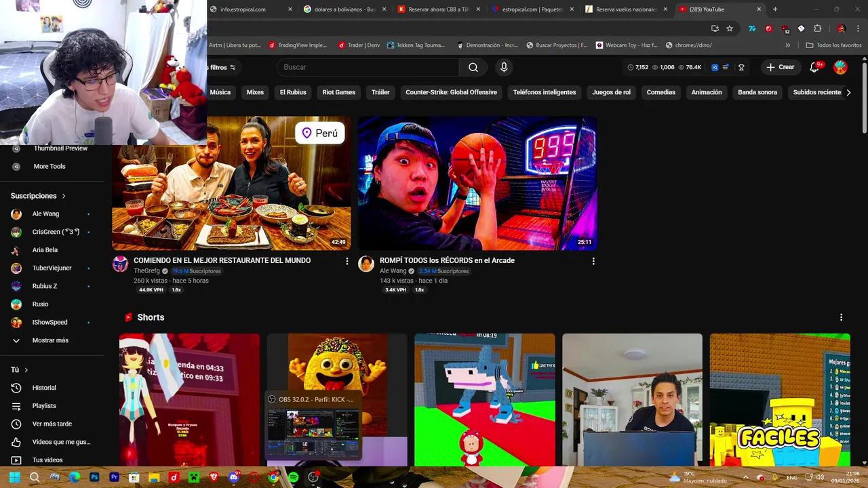Open the IShowSpeed subscription
The image size is (868, 488).
50,322
